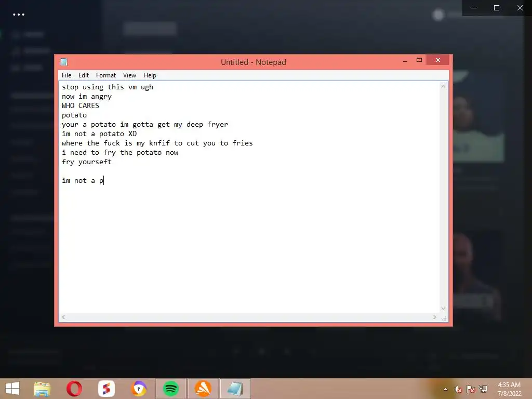532x399 pixels.
Task: Click the Notepad icon in the title bar
Action: pyautogui.click(x=64, y=62)
